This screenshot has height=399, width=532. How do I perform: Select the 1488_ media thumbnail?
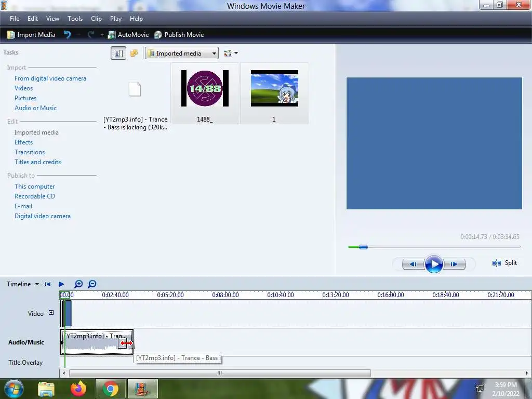tap(205, 94)
